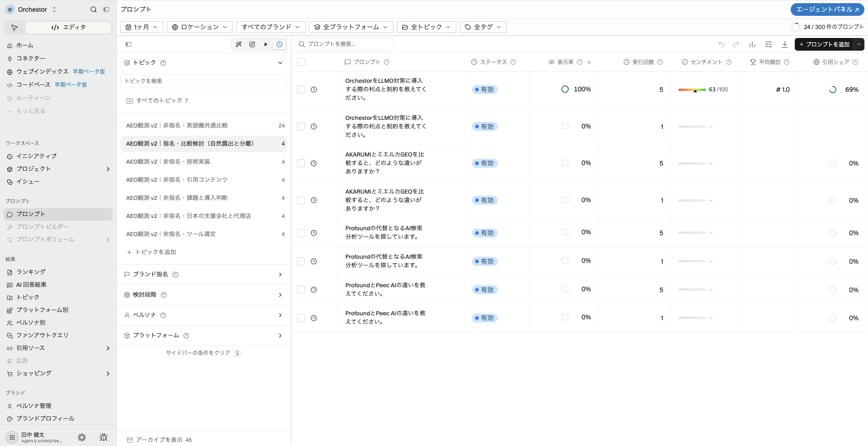The image size is (868, 446).
Task: Expand the ペルソナ filter section
Action: coord(203,315)
